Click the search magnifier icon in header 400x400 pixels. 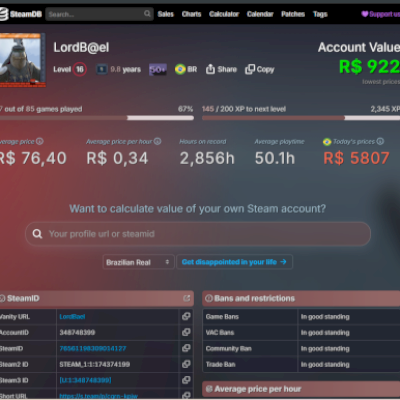pos(147,14)
